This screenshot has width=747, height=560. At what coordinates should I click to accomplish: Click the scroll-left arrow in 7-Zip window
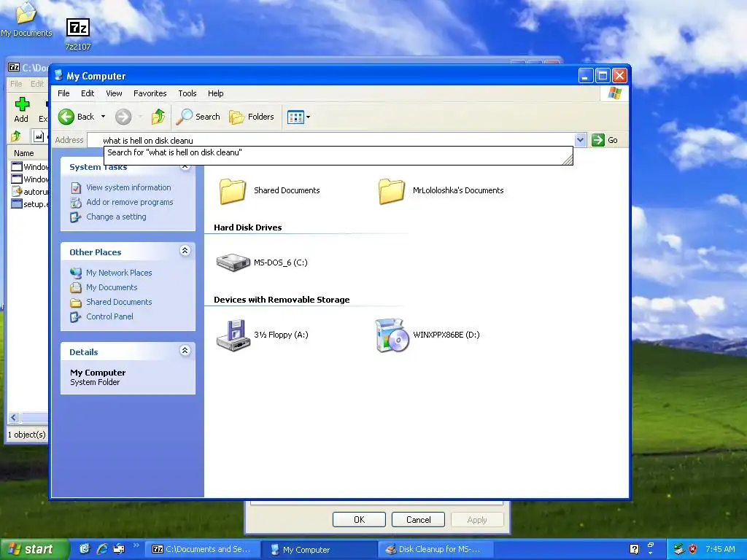click(14, 418)
